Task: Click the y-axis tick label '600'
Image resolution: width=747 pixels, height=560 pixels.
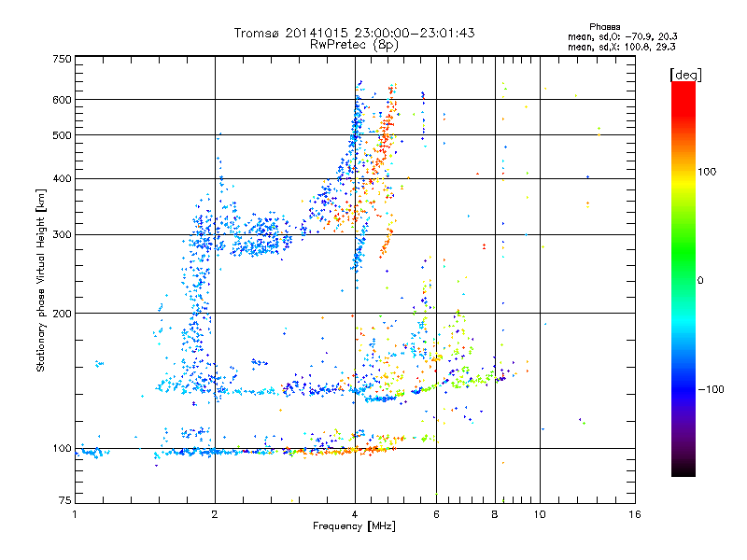Action: point(62,100)
